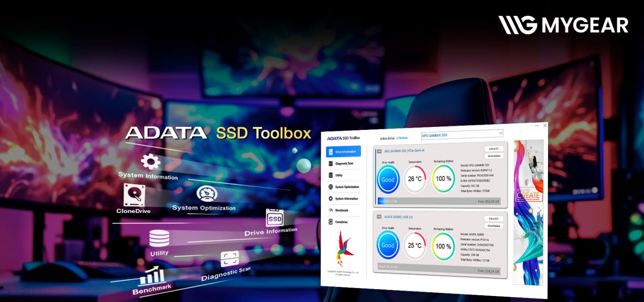Click the large SSD chip Drive Information icon
Viewport: 644px width, 302px height.
275,218
